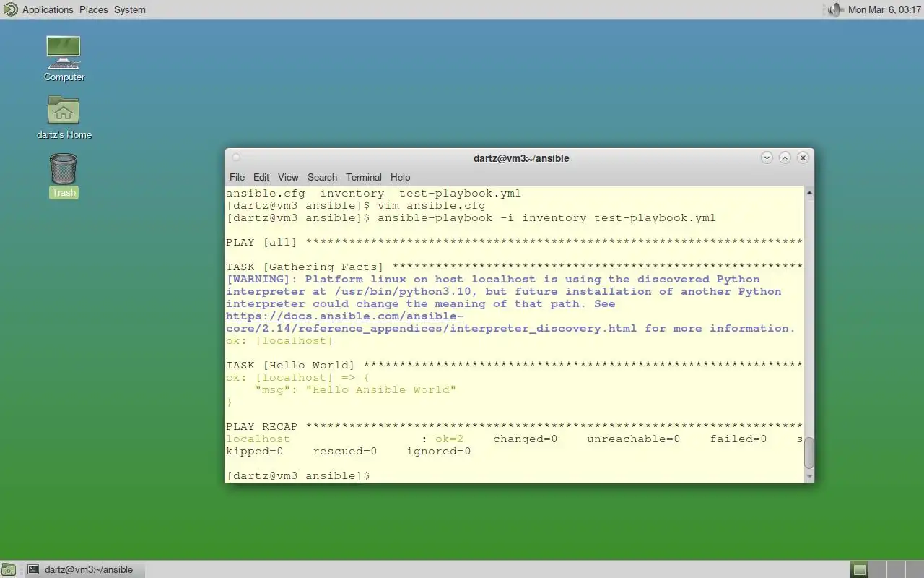Click the MATE logo in top panel
The width and height of the screenshot is (924, 578).
10,9
